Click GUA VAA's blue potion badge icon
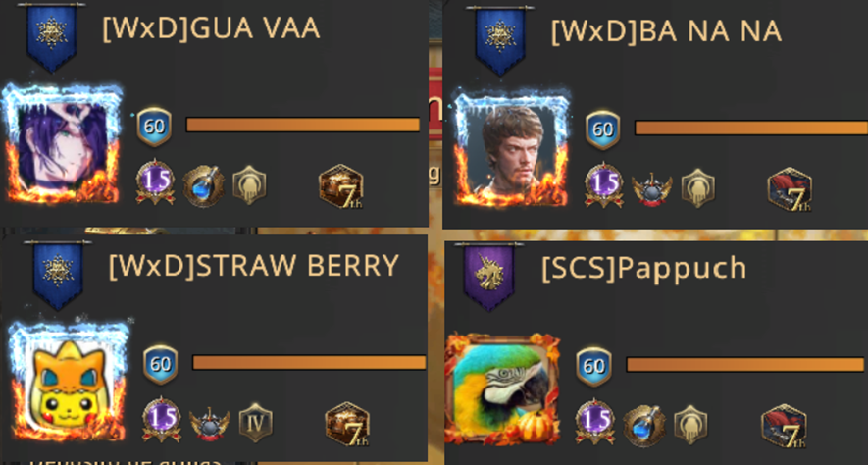The height and width of the screenshot is (465, 868). click(204, 186)
